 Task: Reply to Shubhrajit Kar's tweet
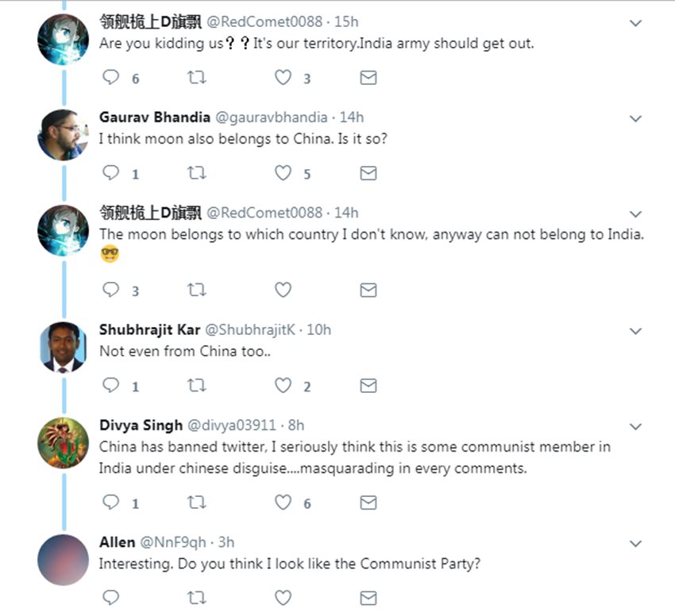pos(112,386)
